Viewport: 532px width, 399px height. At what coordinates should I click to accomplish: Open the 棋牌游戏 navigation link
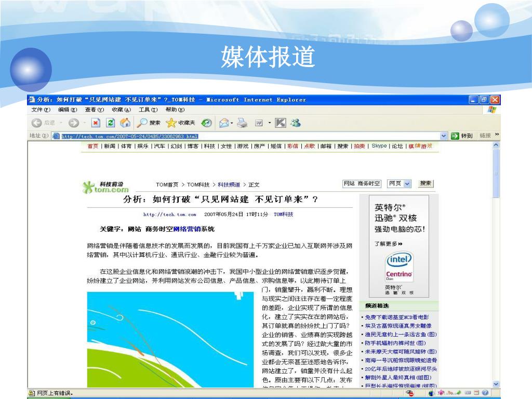[x=420, y=146]
